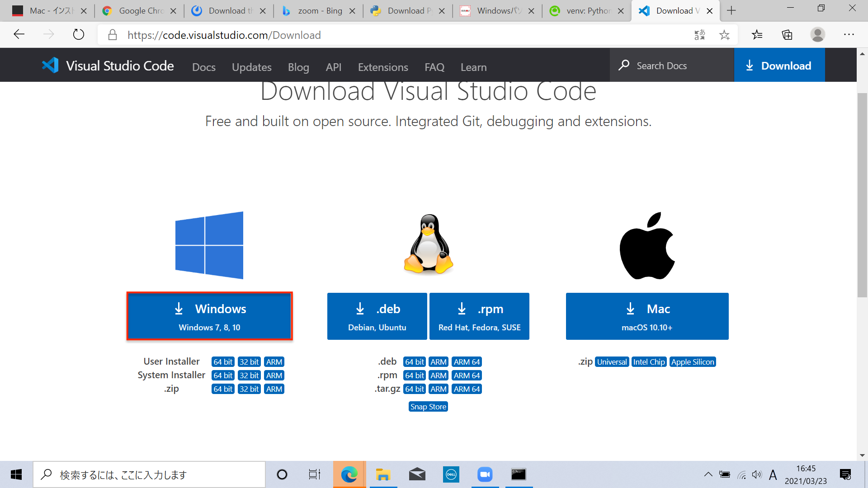
Task: Open the Blog menu item
Action: 298,67
